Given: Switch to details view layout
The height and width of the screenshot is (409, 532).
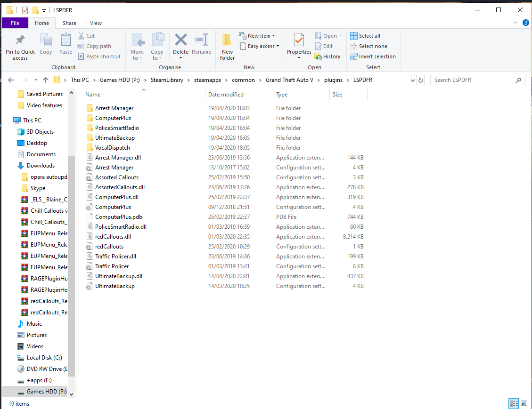Looking at the screenshot, I should [x=514, y=403].
